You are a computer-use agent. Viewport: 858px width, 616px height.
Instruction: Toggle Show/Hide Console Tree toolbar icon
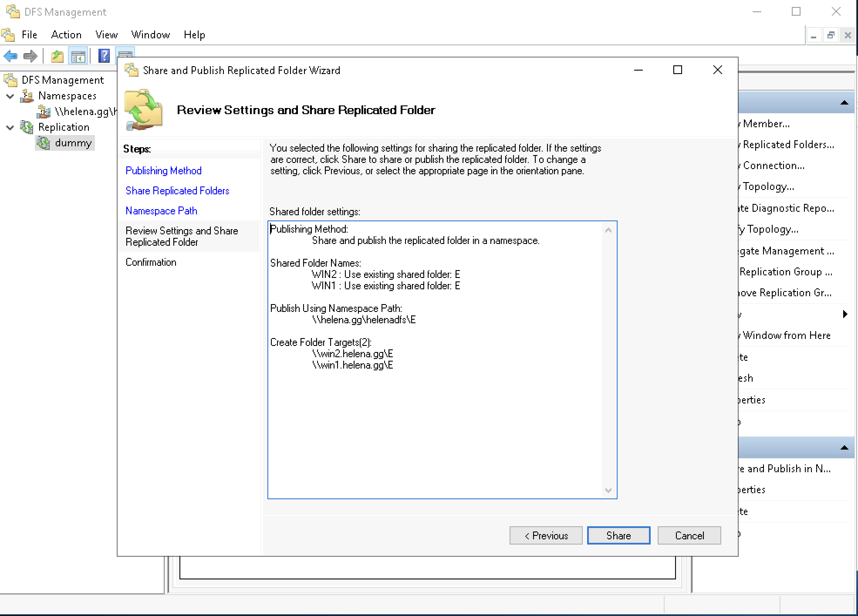(x=78, y=56)
